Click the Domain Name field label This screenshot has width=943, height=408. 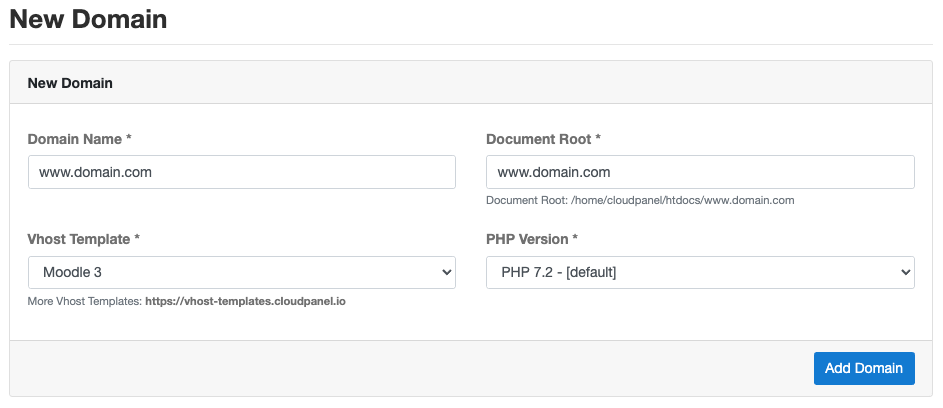(x=79, y=139)
